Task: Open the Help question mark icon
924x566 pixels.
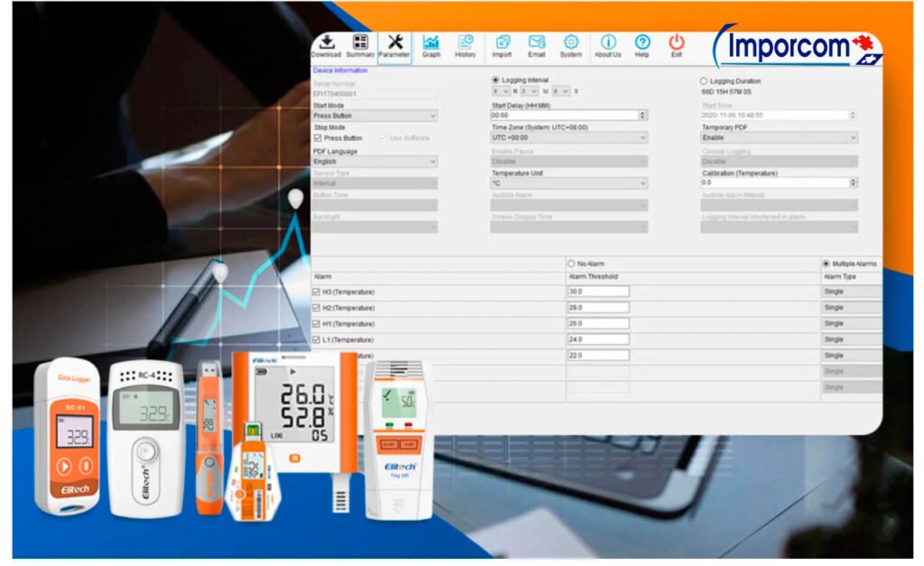Action: pos(642,46)
